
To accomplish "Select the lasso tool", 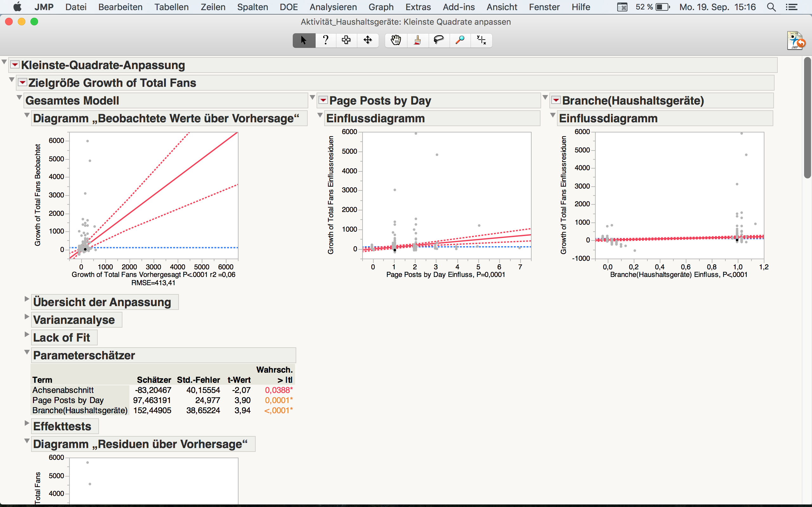I will point(439,40).
